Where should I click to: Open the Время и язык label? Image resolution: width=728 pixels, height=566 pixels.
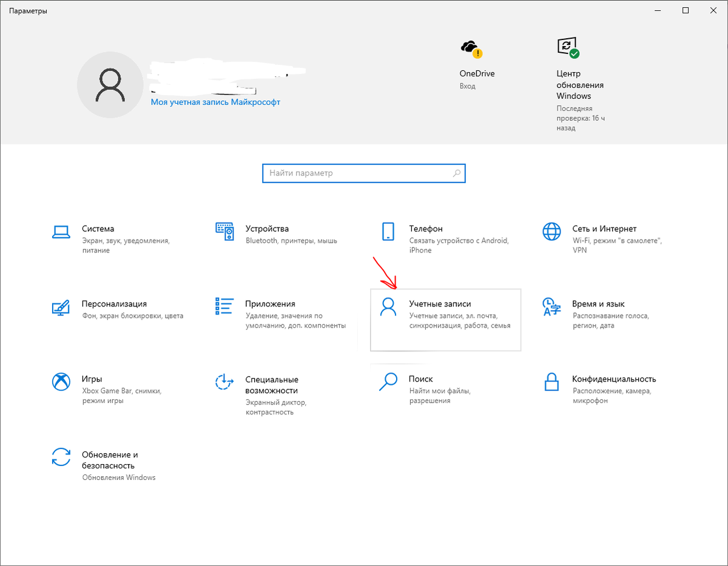click(x=598, y=304)
